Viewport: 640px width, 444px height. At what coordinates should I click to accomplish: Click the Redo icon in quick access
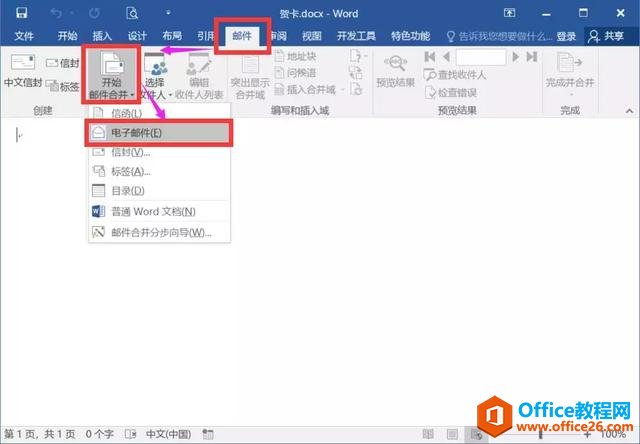[x=94, y=13]
